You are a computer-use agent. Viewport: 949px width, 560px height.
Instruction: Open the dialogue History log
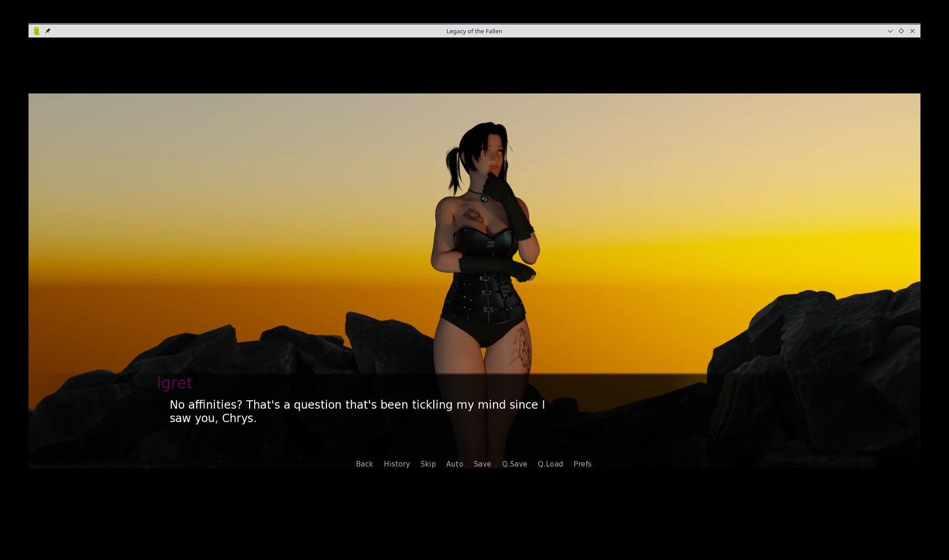pos(396,464)
